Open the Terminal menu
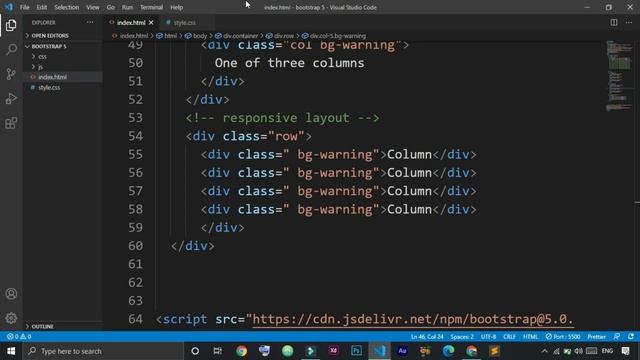Screen dimensions: 640x360 [x=151, y=7]
